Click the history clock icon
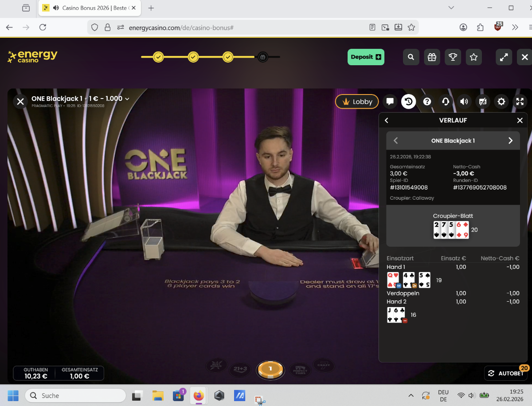The image size is (532, 406). [x=408, y=102]
